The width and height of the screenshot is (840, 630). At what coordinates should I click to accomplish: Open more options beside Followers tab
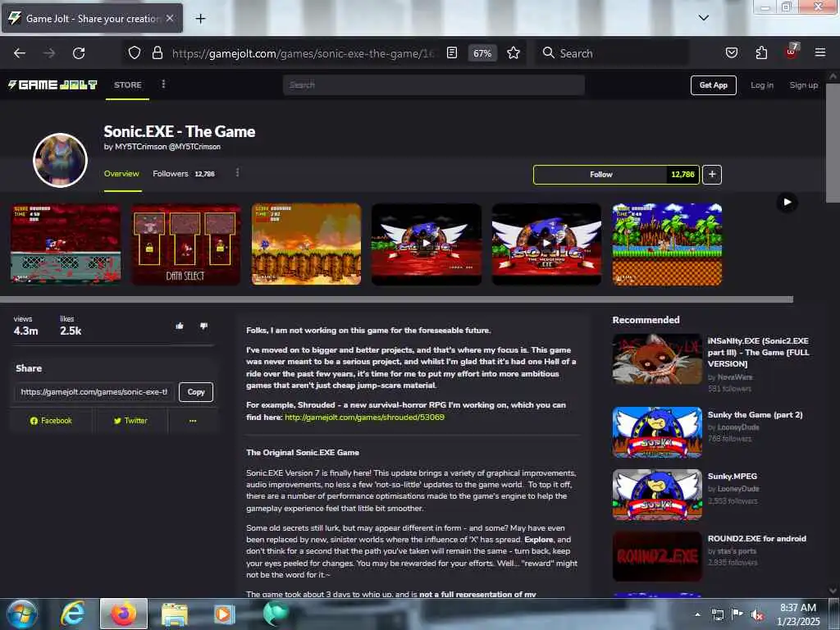pyautogui.click(x=237, y=172)
